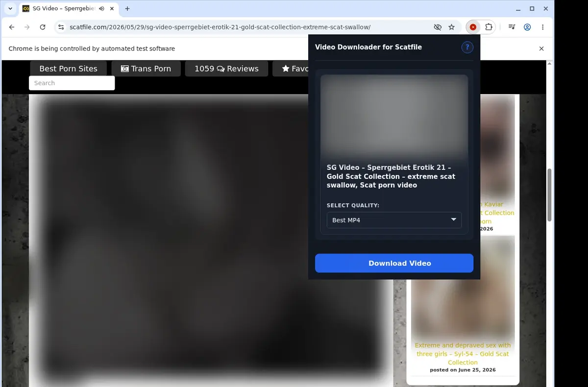Bookmark this page with the star icon
588x387 pixels.
coord(451,27)
